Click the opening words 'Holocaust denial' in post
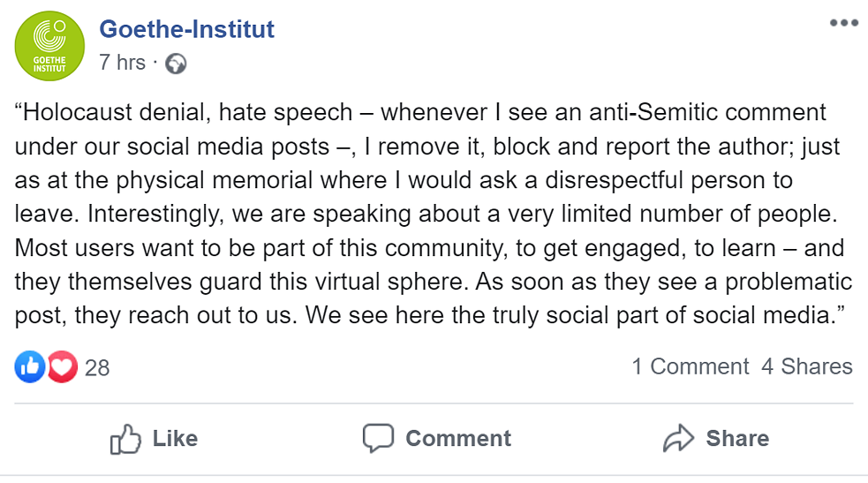This screenshot has height=483, width=868. pos(99,113)
